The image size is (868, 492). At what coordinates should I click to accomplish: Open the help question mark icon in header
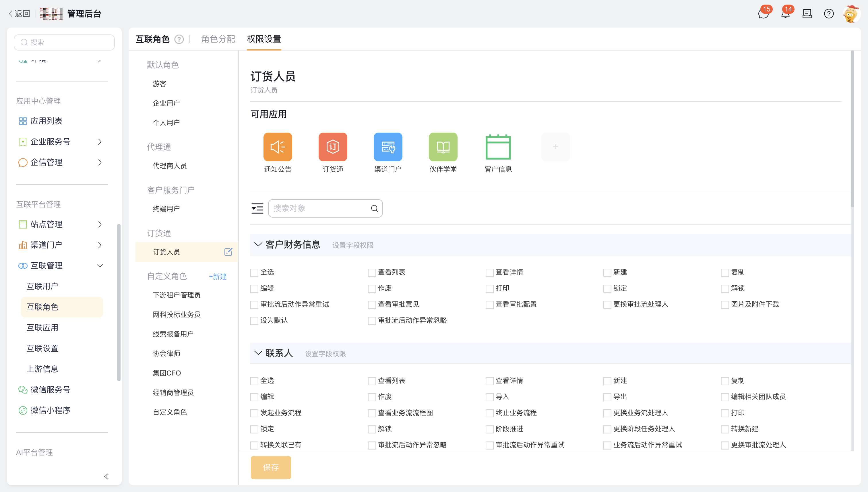(x=828, y=13)
